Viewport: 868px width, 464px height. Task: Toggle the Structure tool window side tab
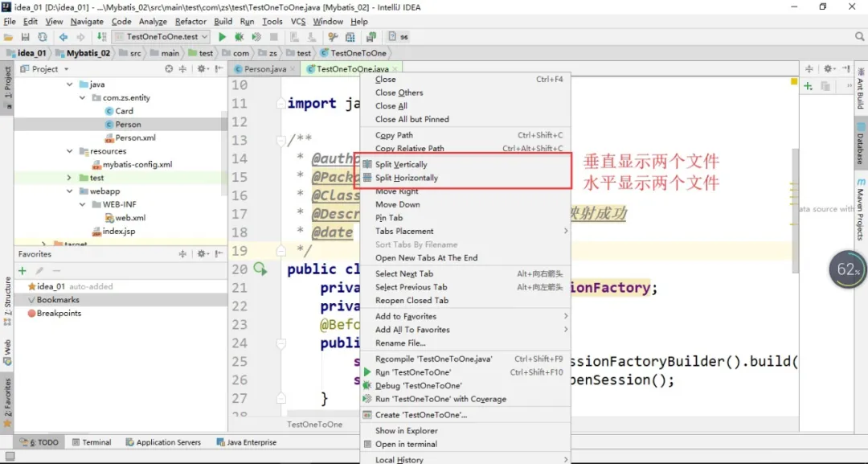click(x=7, y=302)
